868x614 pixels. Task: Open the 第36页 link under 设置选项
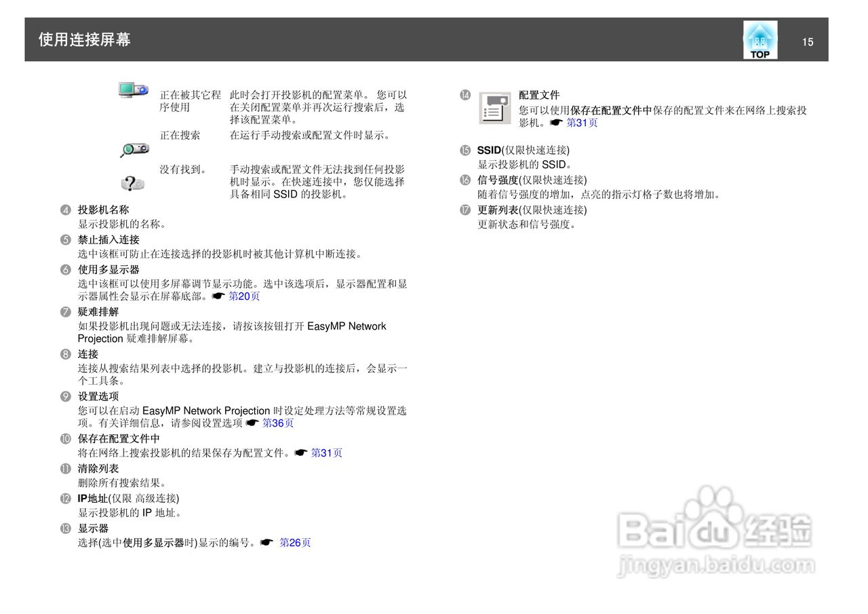click(x=279, y=423)
